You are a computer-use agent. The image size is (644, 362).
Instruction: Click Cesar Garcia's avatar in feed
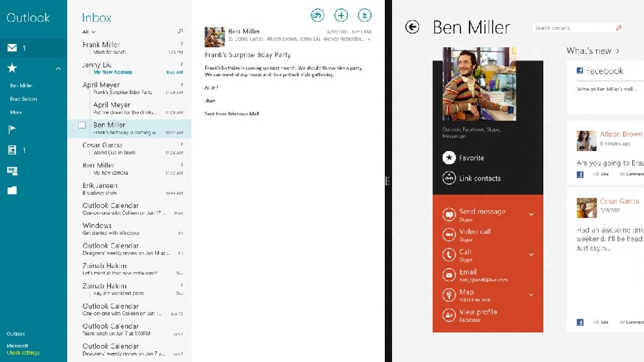coord(587,208)
